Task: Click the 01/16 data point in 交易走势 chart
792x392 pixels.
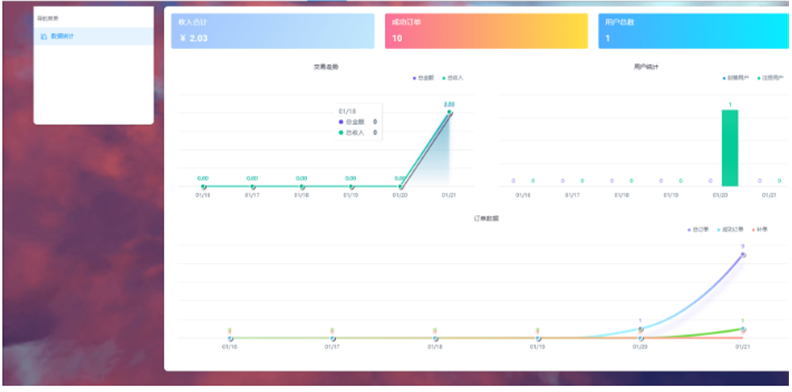Action: tap(204, 186)
